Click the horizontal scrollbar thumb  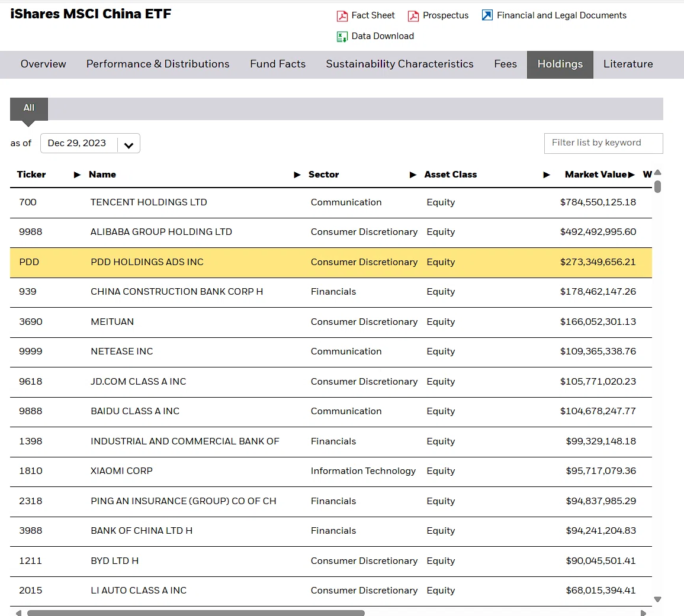(196, 613)
